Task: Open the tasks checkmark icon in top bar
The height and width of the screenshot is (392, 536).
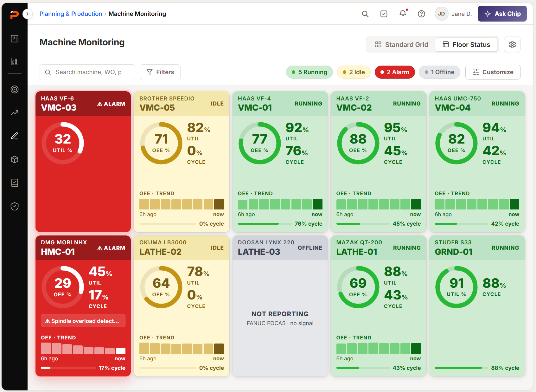Action: pyautogui.click(x=384, y=14)
